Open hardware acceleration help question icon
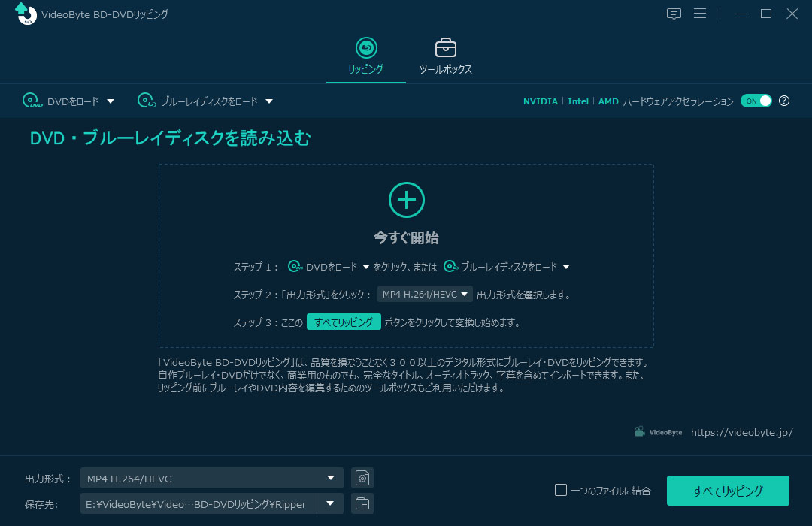 (x=784, y=101)
